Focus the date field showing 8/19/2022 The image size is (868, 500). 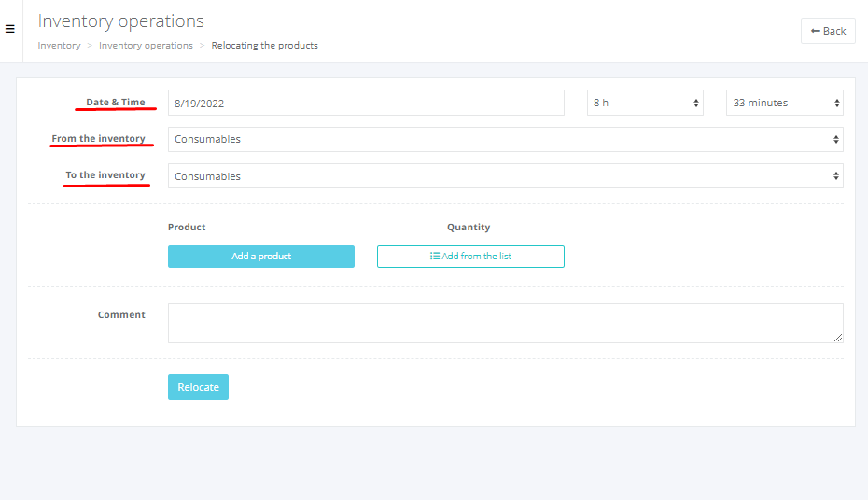(366, 103)
